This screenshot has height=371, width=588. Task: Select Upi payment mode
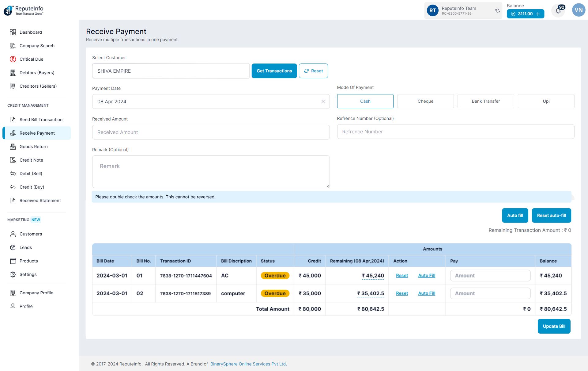[x=546, y=101]
